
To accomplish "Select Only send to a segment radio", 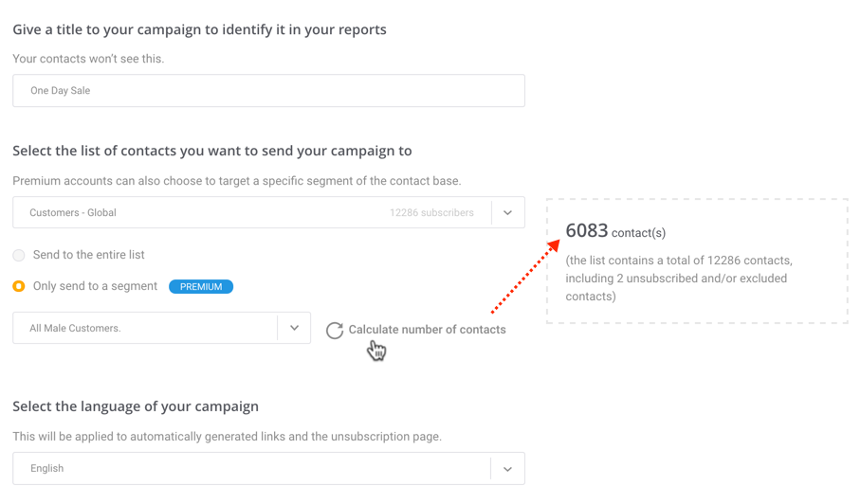I will pyautogui.click(x=19, y=286).
